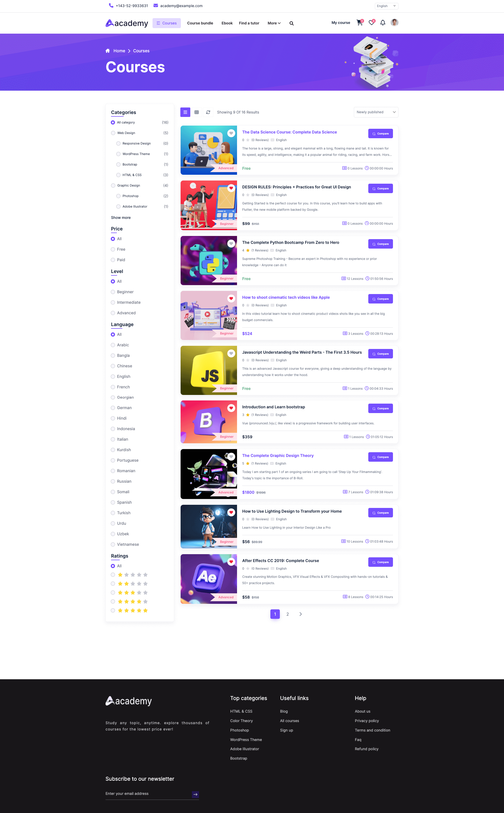
Task: Add Python Bootcamp course to wishlist
Action: click(231, 244)
